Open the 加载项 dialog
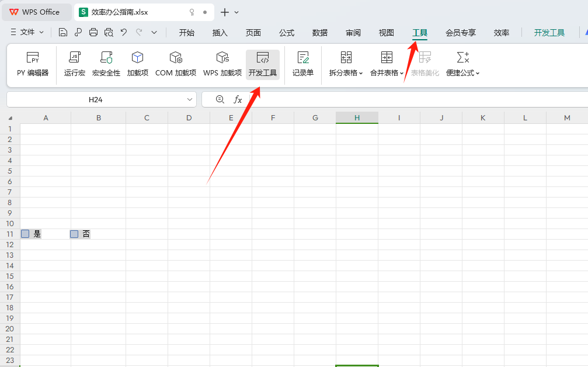Viewport: 588px width, 367px height. pyautogui.click(x=138, y=64)
